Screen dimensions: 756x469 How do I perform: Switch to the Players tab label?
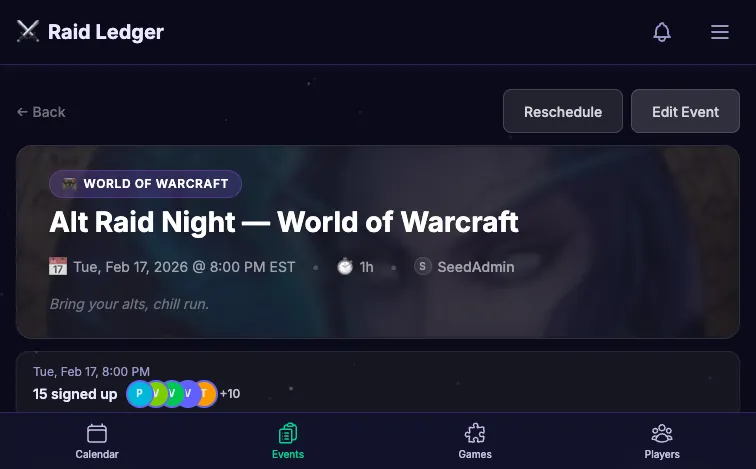tap(662, 454)
